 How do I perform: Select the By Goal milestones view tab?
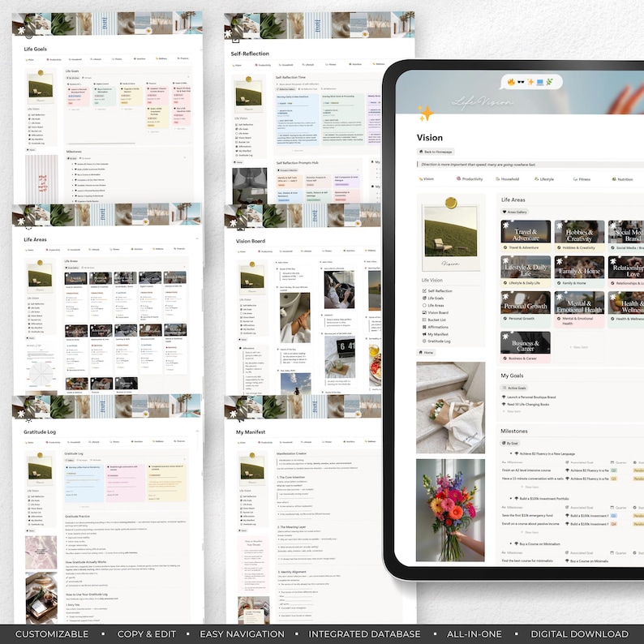[509, 443]
